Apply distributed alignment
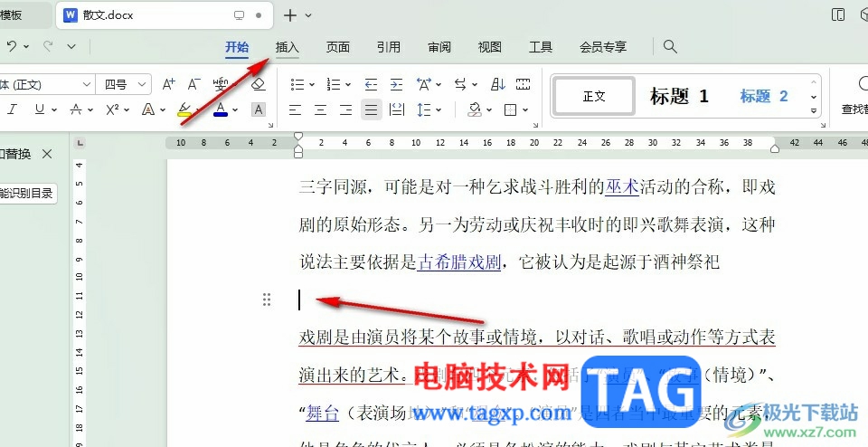The image size is (868, 447). 397,109
